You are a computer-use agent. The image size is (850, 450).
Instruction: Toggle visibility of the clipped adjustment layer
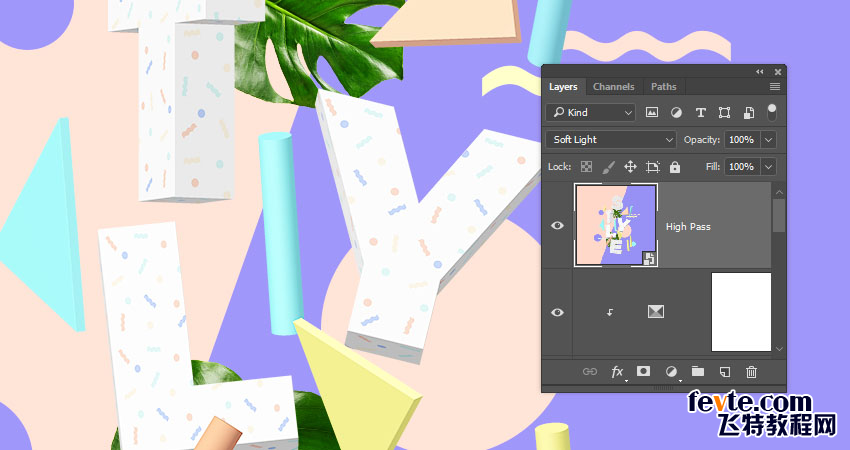pos(558,312)
